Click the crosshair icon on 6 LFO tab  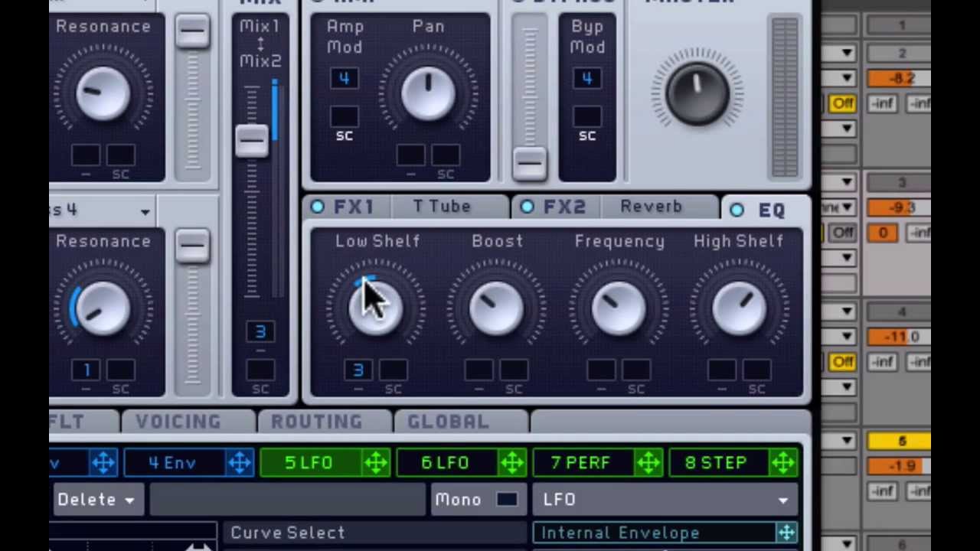tap(512, 462)
